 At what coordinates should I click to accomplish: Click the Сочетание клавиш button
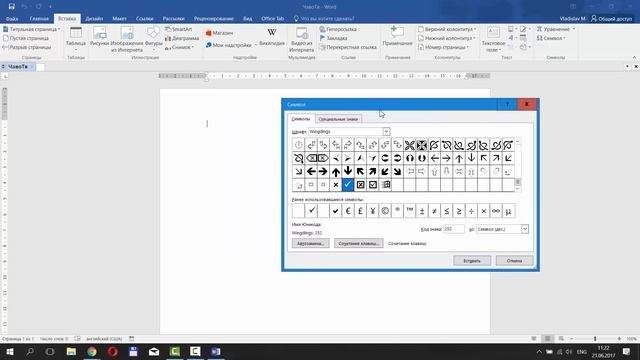(359, 243)
